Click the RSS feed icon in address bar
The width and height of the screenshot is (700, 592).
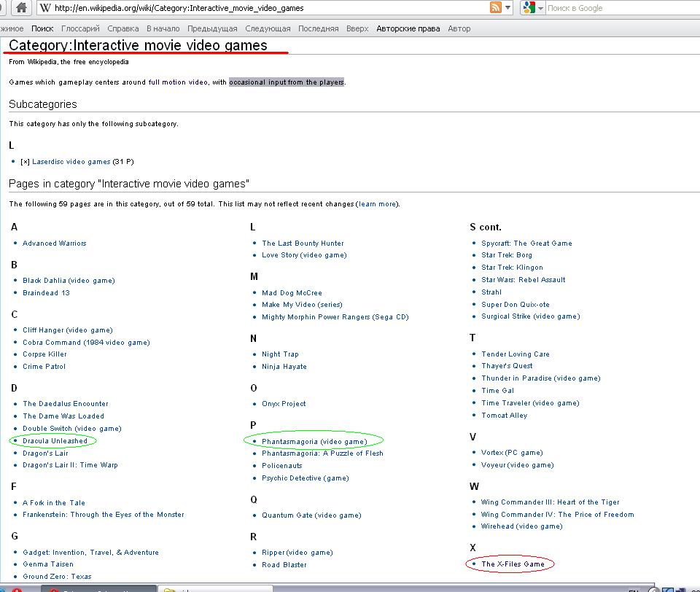496,7
